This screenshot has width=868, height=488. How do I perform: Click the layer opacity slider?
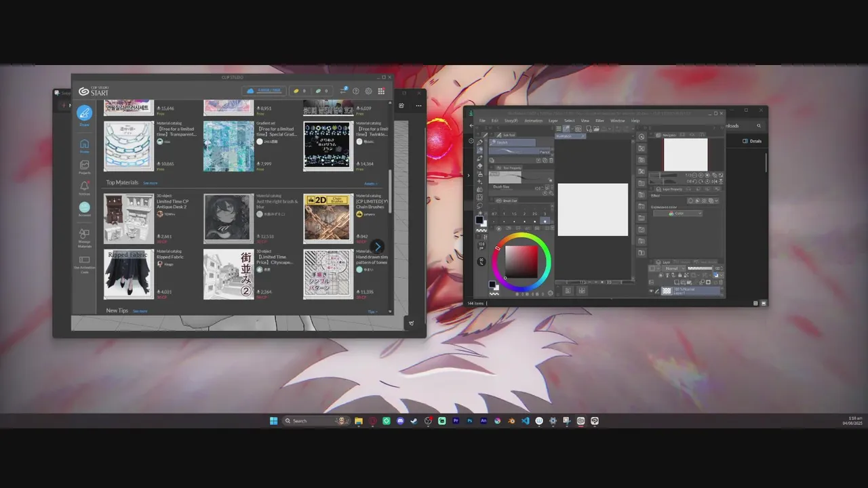700,268
